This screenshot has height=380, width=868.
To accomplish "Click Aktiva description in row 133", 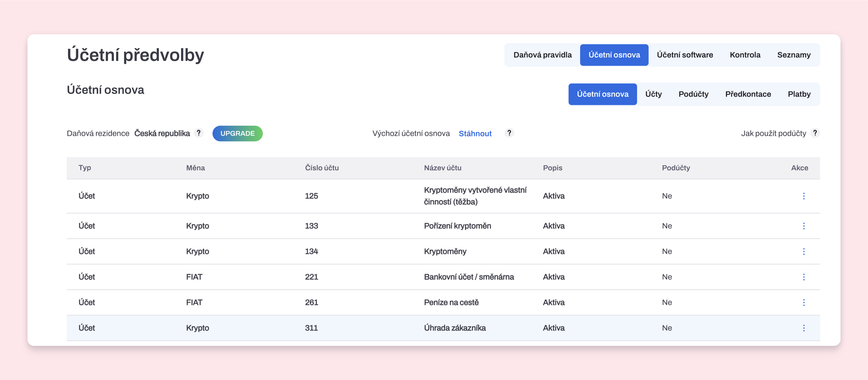I will pos(554,226).
